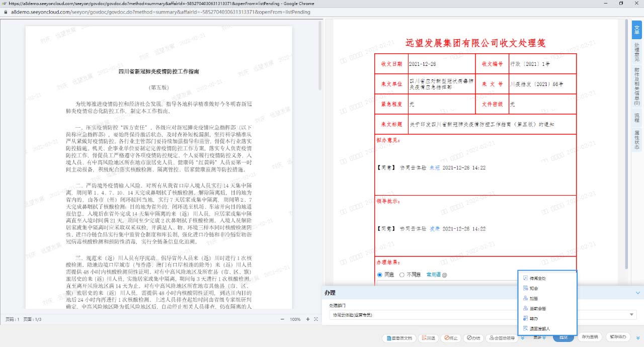
Task: Choose 知会 from the popup menu
Action: pos(534,288)
